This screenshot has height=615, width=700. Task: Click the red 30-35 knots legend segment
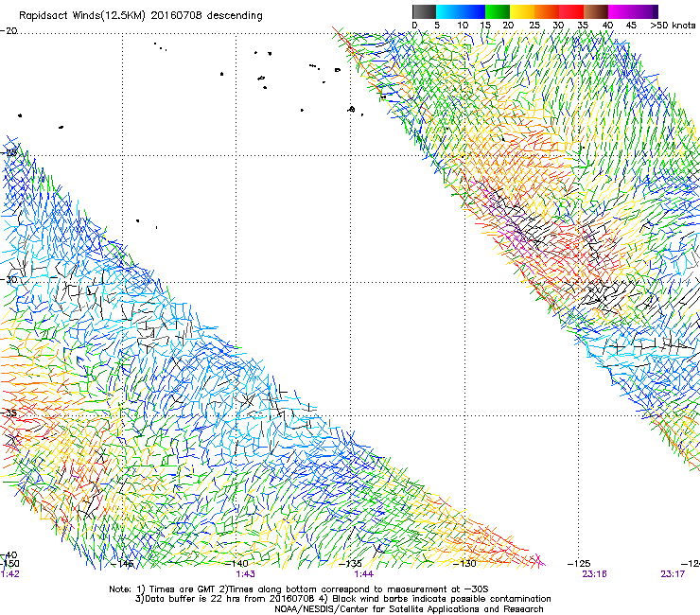coord(571,11)
